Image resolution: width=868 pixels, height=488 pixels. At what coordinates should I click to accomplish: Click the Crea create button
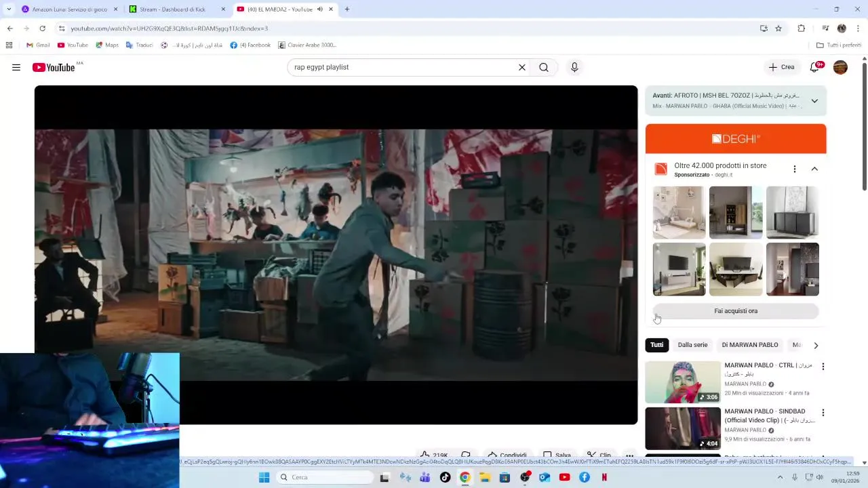tap(781, 67)
